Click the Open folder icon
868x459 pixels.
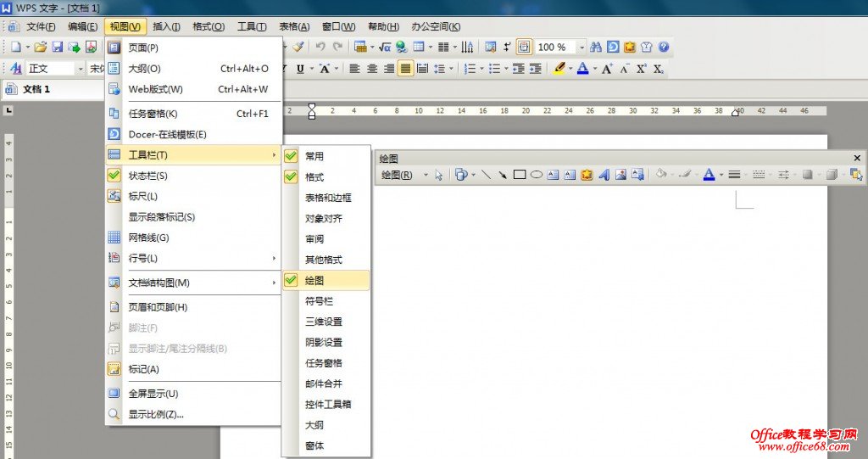click(x=40, y=48)
